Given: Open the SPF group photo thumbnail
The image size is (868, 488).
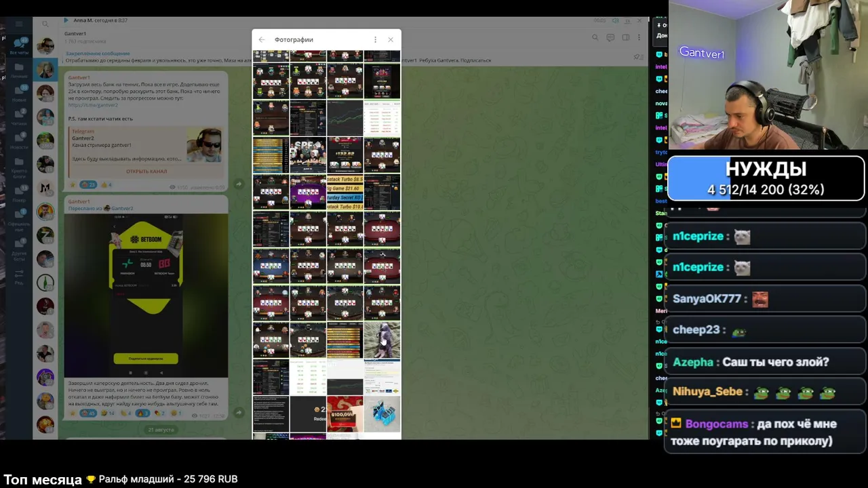Looking at the screenshot, I should click(308, 155).
